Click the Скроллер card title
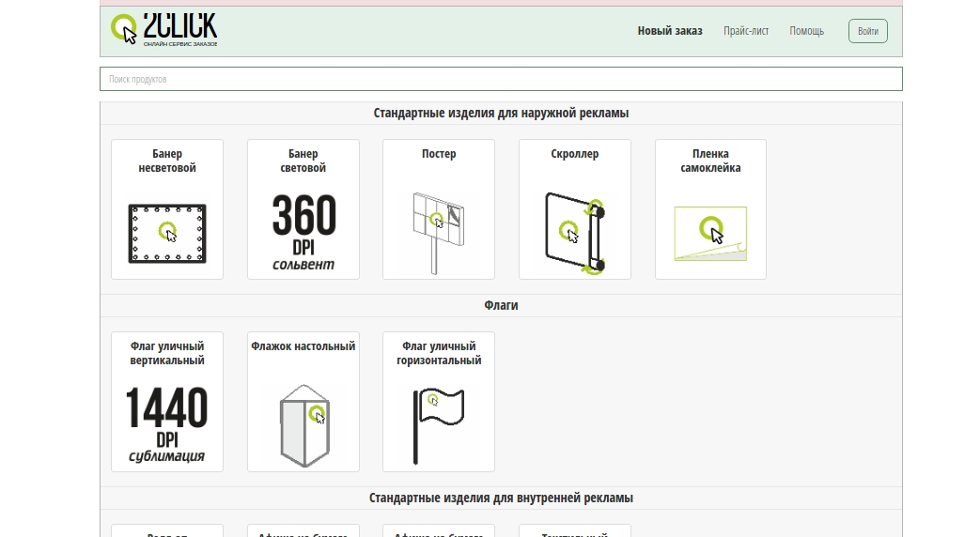980x537 pixels. pyautogui.click(x=574, y=154)
